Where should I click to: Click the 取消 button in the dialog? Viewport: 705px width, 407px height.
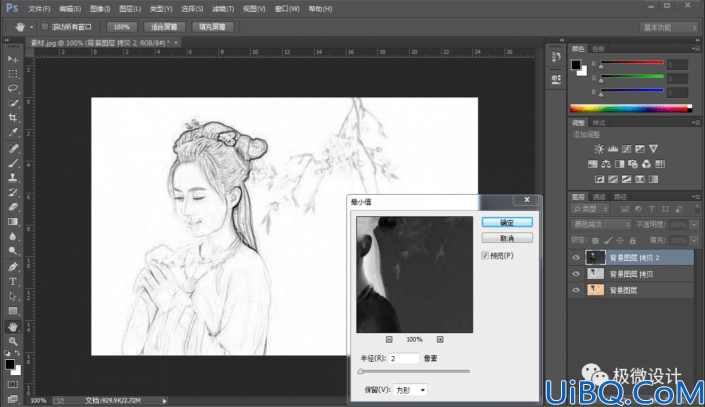point(507,238)
